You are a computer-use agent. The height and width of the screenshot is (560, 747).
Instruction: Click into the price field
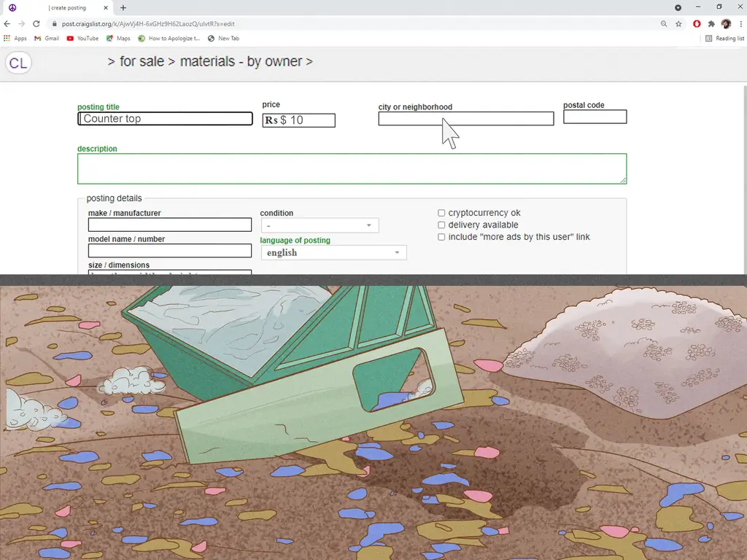pos(298,120)
